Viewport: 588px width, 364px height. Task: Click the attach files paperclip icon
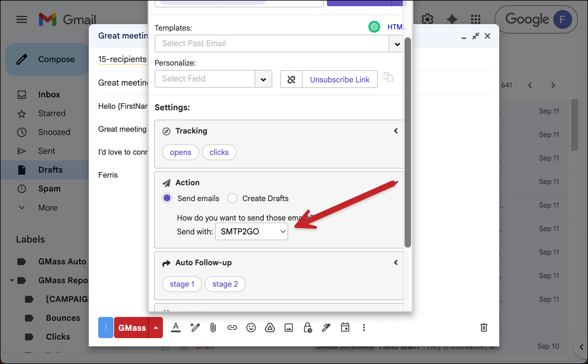click(x=213, y=328)
